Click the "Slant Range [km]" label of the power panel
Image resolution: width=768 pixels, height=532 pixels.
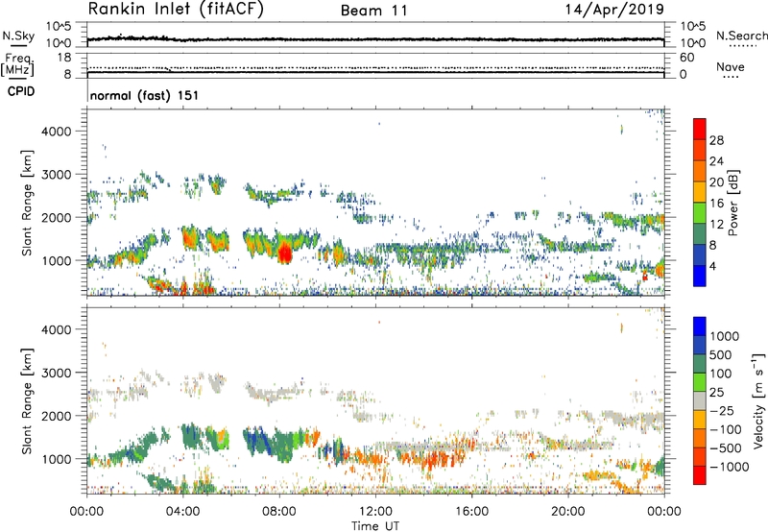click(27, 203)
